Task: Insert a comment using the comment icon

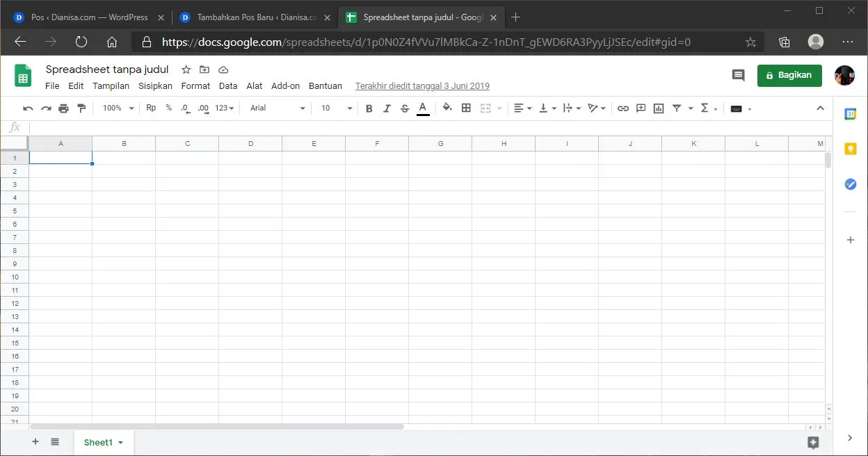Action: (641, 108)
